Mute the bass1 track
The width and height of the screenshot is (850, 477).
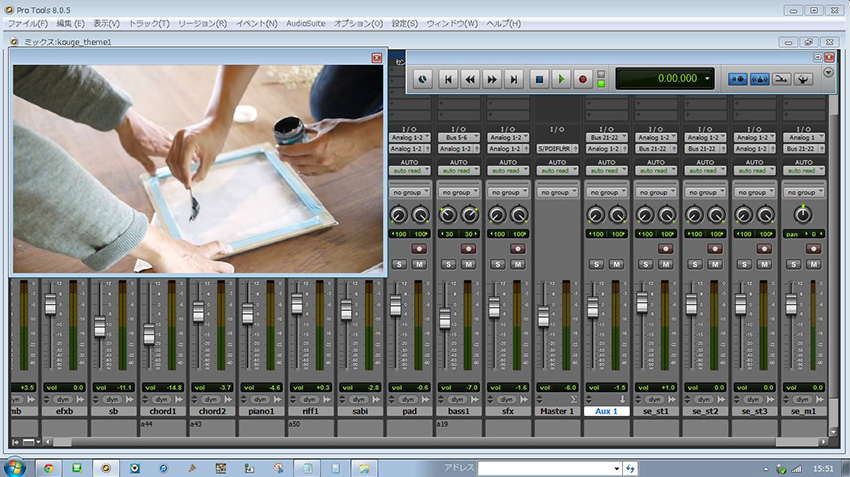pyautogui.click(x=468, y=264)
